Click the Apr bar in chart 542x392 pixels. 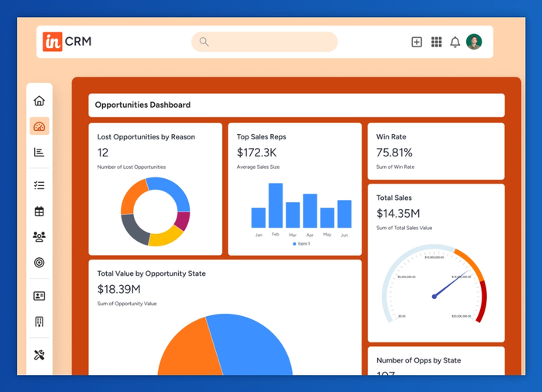tap(310, 211)
